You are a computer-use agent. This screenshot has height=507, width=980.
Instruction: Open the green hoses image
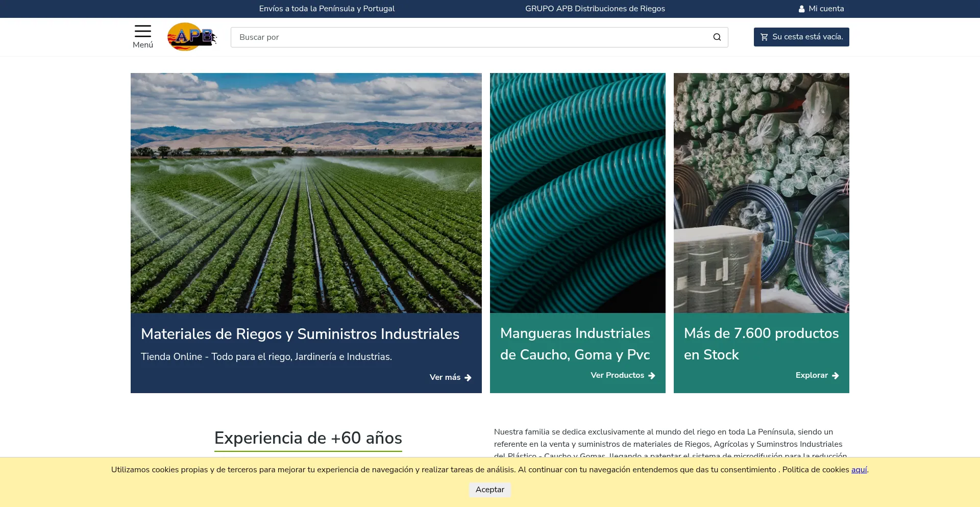[x=577, y=192]
